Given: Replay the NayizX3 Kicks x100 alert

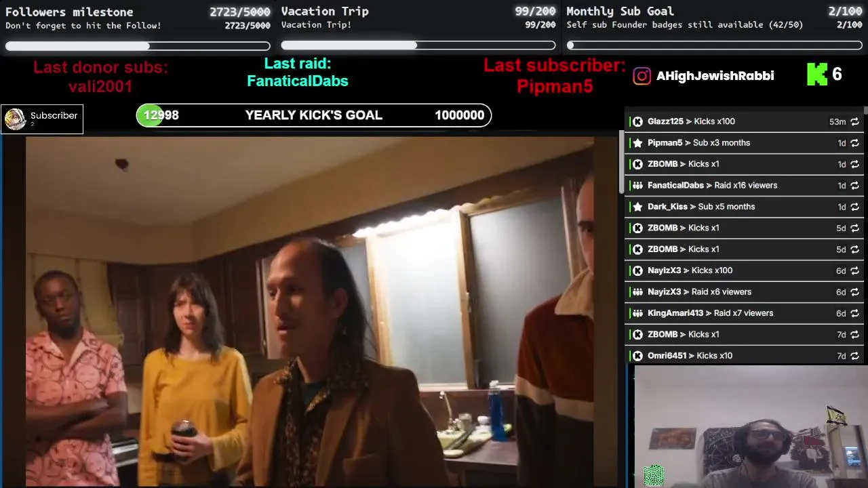Looking at the screenshot, I should pyautogui.click(x=854, y=271).
